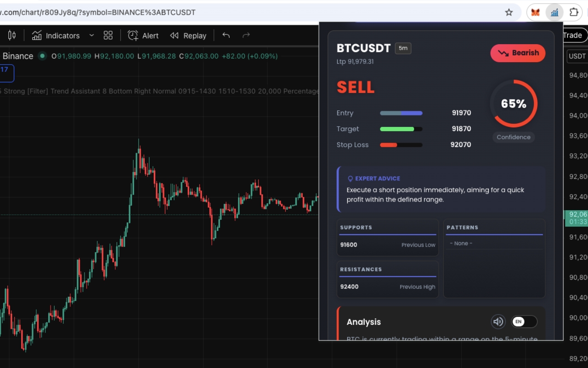This screenshot has width=588, height=368.
Task: Click the browser address bar URL
Action: [x=98, y=12]
